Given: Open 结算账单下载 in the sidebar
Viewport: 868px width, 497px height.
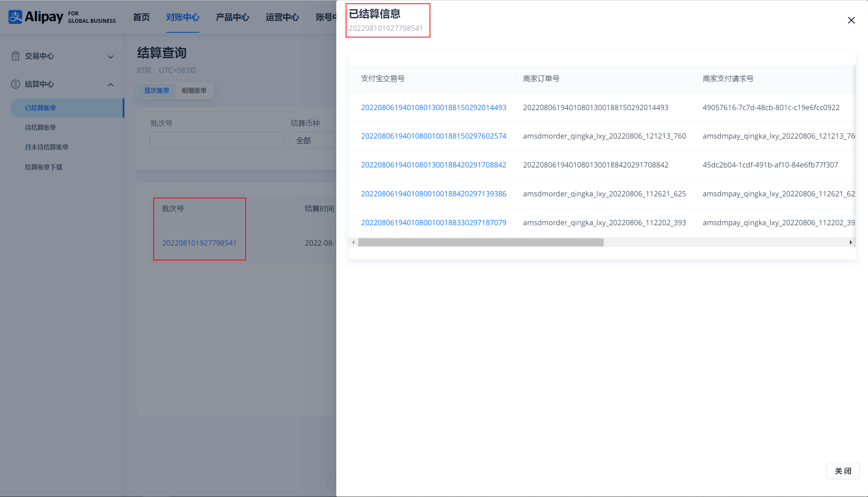Looking at the screenshot, I should pyautogui.click(x=43, y=167).
